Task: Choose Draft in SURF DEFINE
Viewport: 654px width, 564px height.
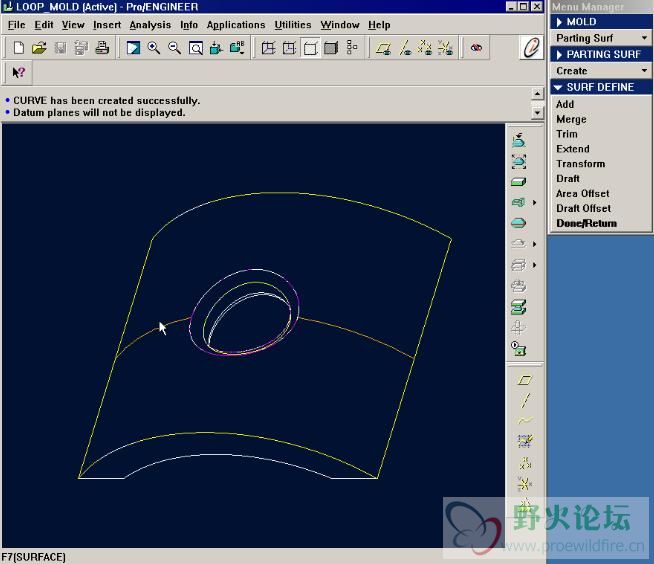Action: (x=568, y=179)
